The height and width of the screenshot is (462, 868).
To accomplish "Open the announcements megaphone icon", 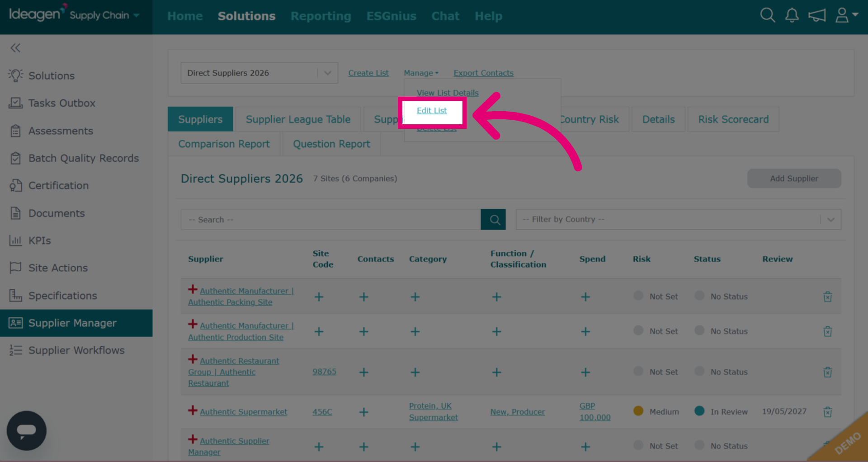I will tap(817, 15).
